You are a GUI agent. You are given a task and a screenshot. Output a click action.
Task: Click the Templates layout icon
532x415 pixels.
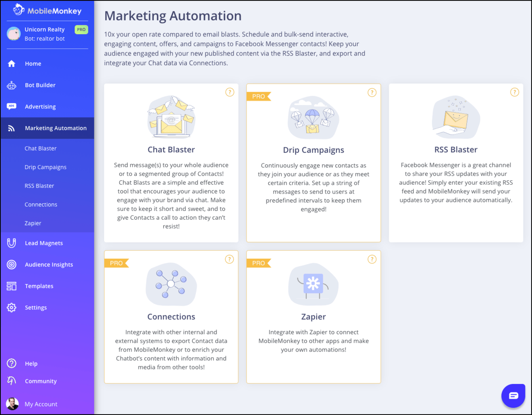click(12, 286)
